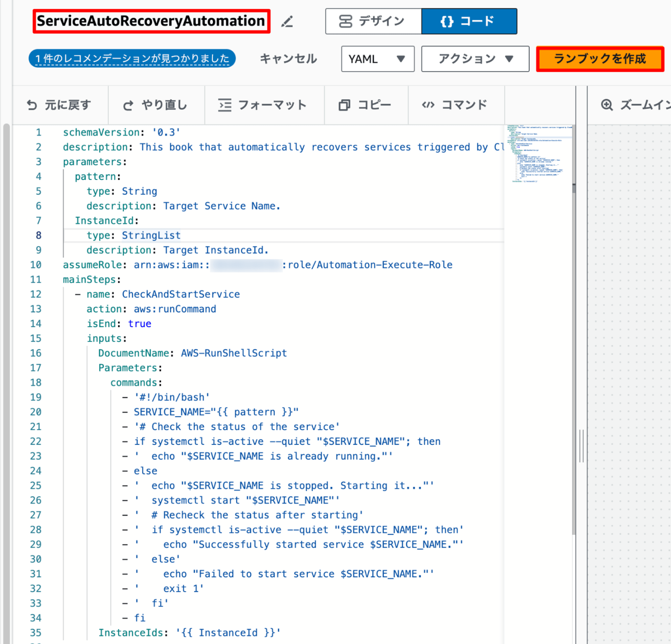
Task: Click the assumeRole line text
Action: tap(257, 265)
